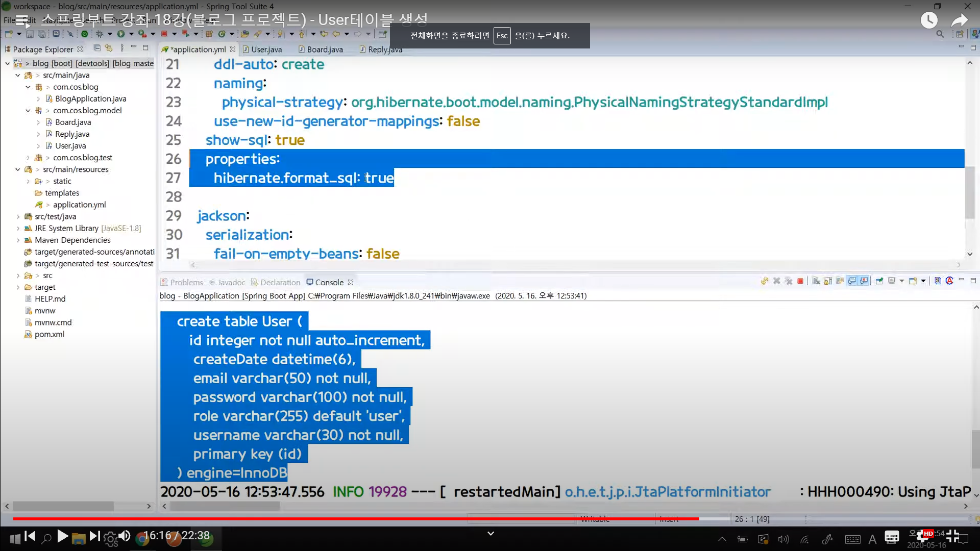Screen dimensions: 980x551
Task: Click Clear Console icon
Action: (816, 281)
